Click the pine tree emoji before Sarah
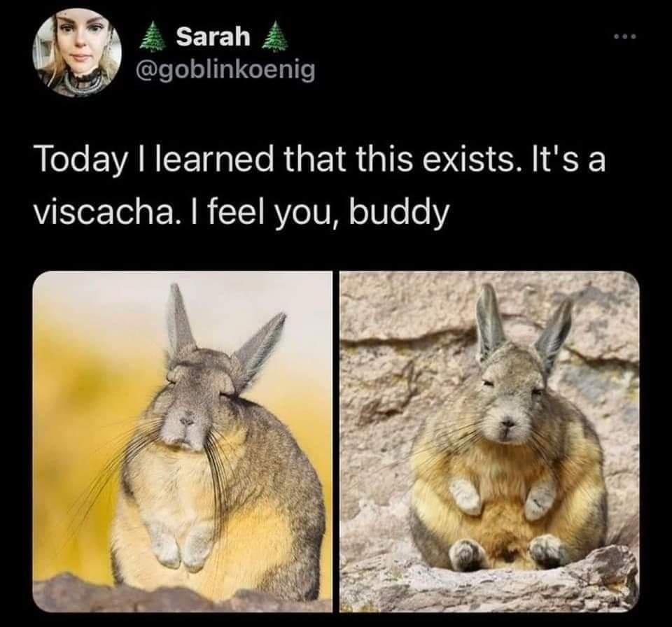Viewport: 672px width, 627px height. click(x=154, y=36)
